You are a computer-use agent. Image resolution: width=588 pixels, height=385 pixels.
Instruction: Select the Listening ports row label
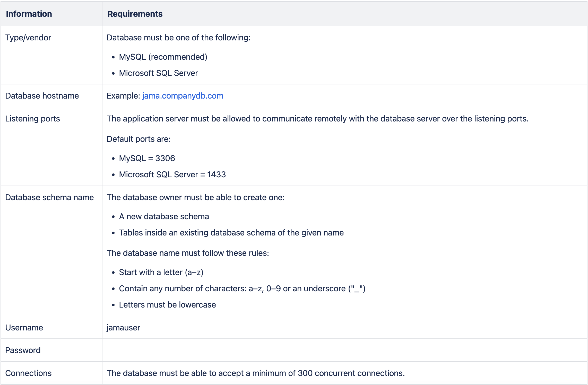[x=32, y=119]
